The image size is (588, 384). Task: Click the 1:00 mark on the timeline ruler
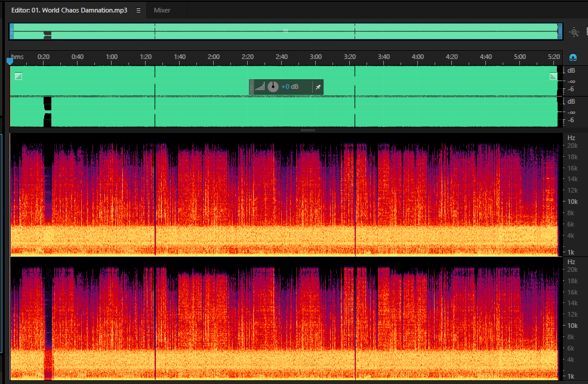[112, 57]
